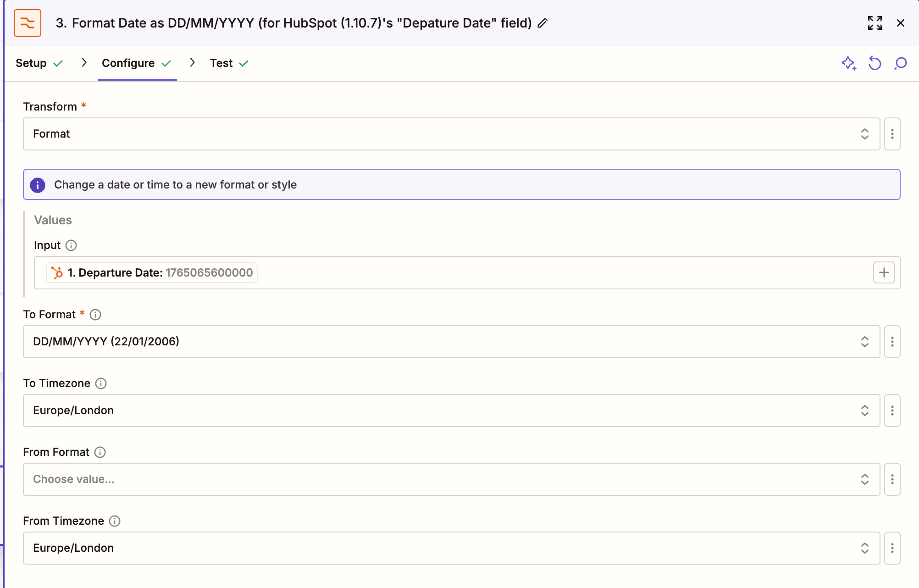
Task: Go to the Test tab
Action: tap(229, 63)
